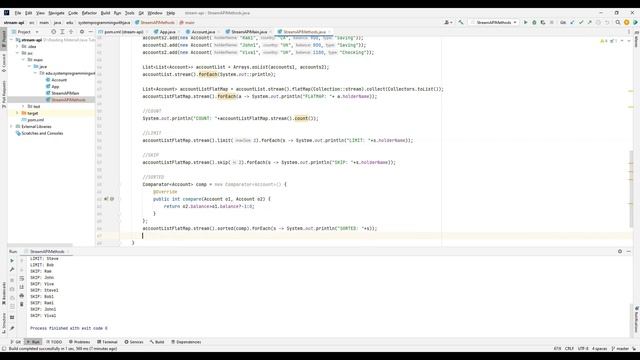
Task: Open the Terminal tool window
Action: pos(107,342)
